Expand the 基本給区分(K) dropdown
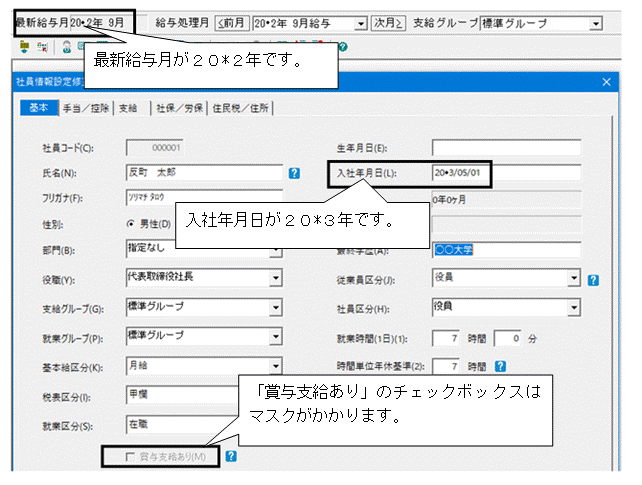642x485 pixels. (x=276, y=366)
